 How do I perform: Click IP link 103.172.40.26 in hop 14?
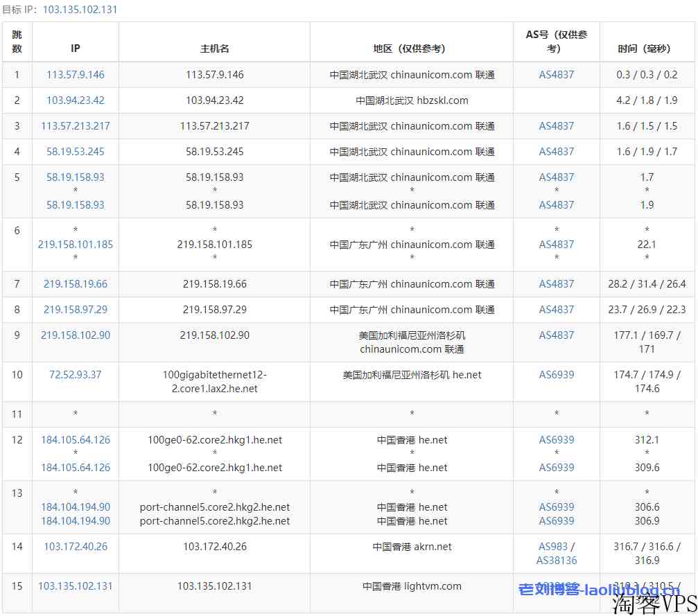(x=76, y=547)
